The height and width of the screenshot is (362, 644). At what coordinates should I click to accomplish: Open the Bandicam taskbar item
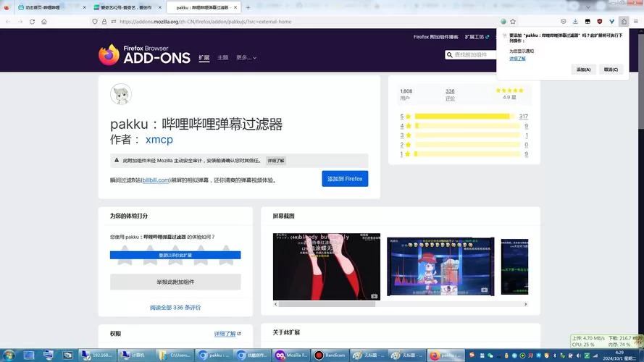point(330,355)
